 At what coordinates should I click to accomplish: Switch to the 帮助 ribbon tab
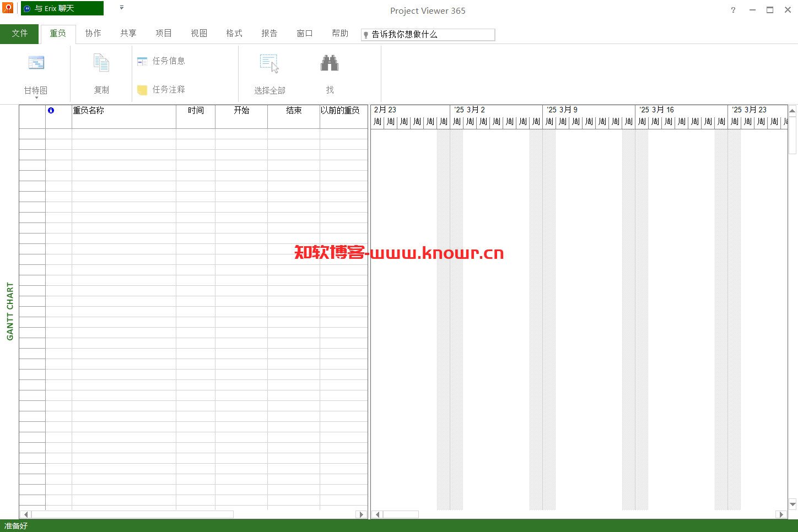point(340,34)
